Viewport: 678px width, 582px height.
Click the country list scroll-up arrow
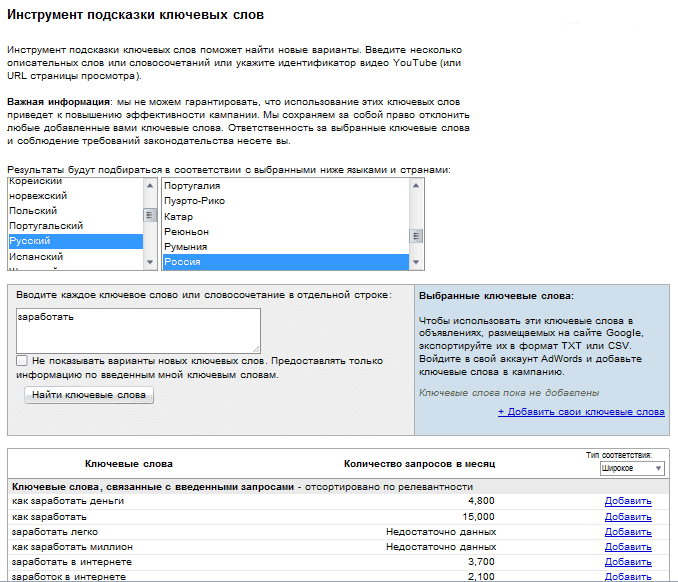coord(416,186)
